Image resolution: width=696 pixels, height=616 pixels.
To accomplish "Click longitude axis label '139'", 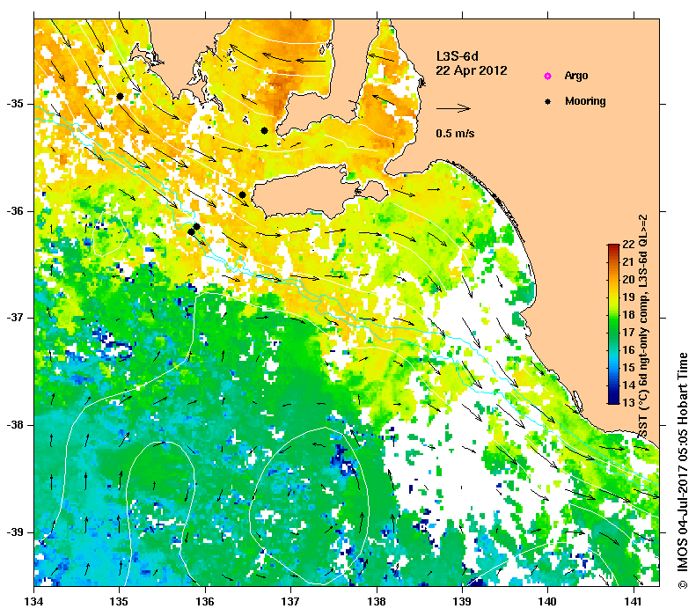I will click(x=463, y=602).
